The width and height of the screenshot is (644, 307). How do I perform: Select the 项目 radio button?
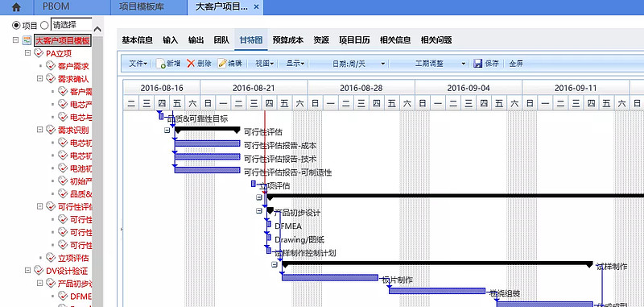tap(16, 26)
